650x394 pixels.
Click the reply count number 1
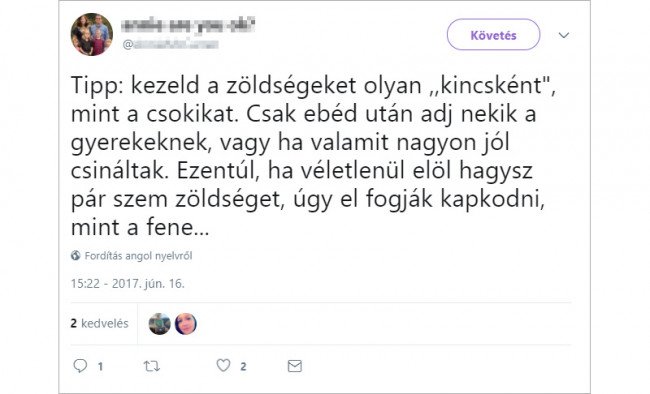(x=100, y=367)
